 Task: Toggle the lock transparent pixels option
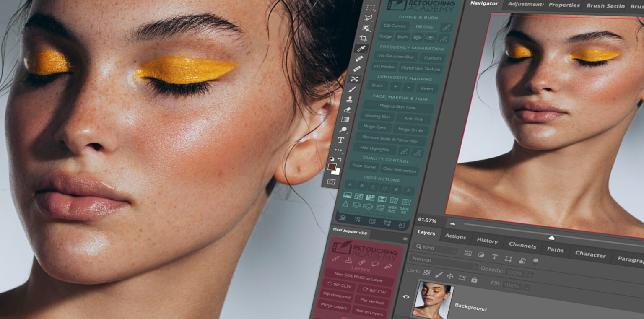pos(427,273)
